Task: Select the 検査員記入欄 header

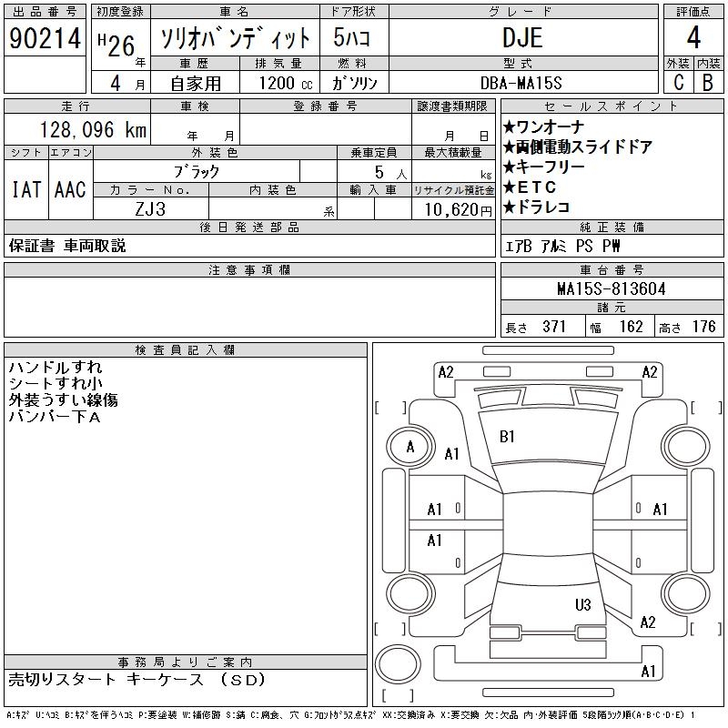Action: (186, 350)
